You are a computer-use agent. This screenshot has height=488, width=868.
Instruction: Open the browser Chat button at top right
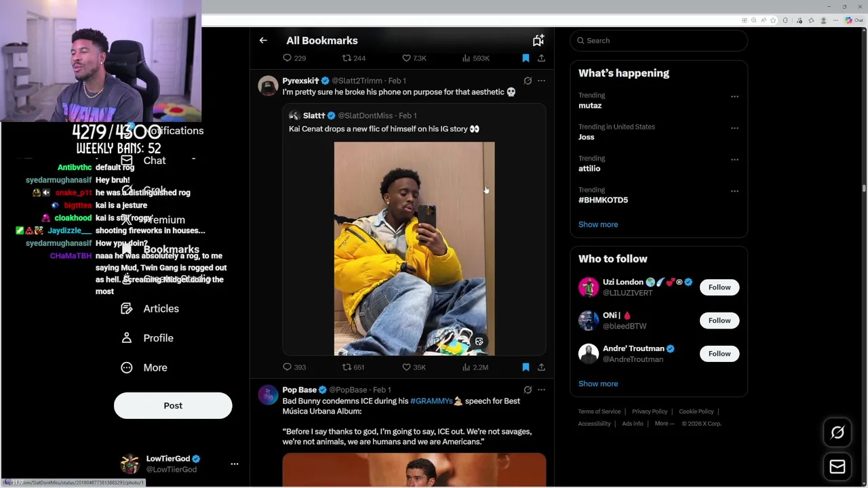tap(855, 20)
